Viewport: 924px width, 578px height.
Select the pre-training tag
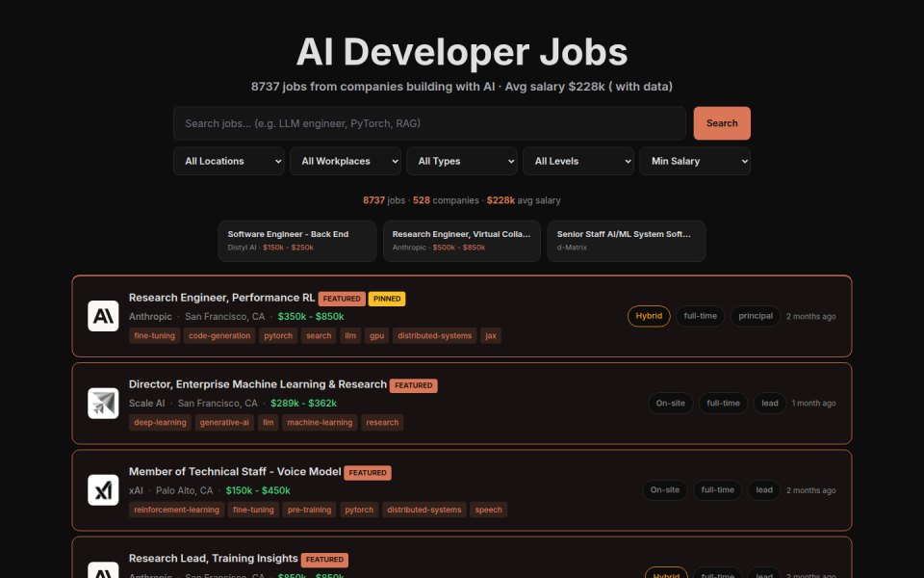[x=309, y=510]
